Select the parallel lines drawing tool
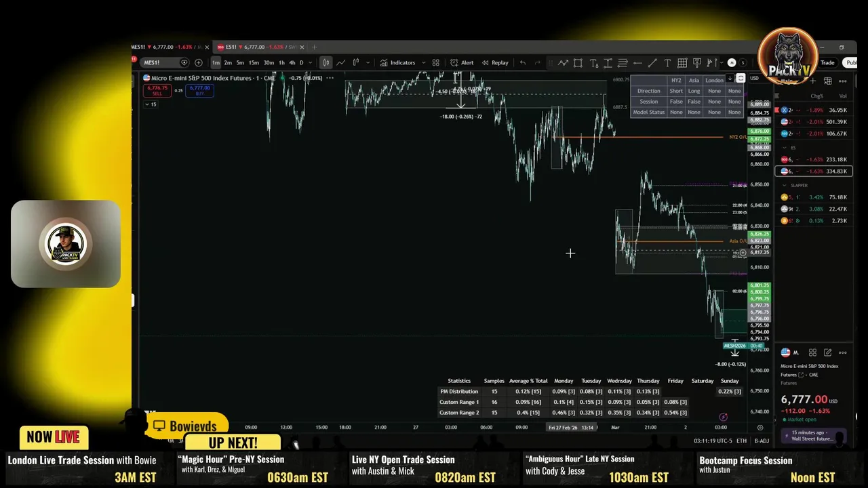 pos(623,62)
